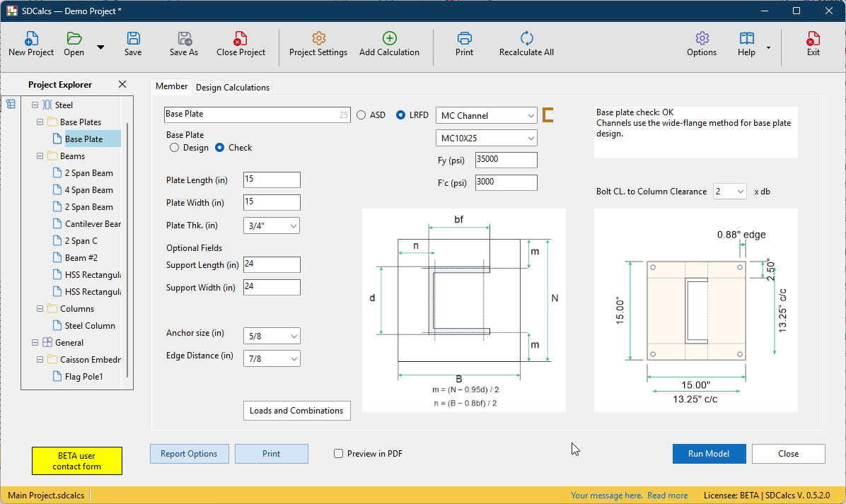Click the BETA user contact form button
Image resolution: width=846 pixels, height=504 pixels.
[x=77, y=461]
